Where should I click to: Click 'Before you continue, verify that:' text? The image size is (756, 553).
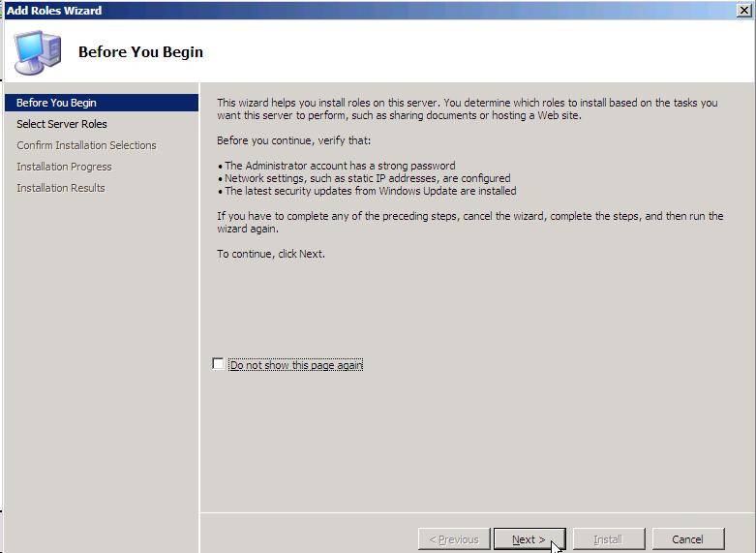click(x=293, y=140)
